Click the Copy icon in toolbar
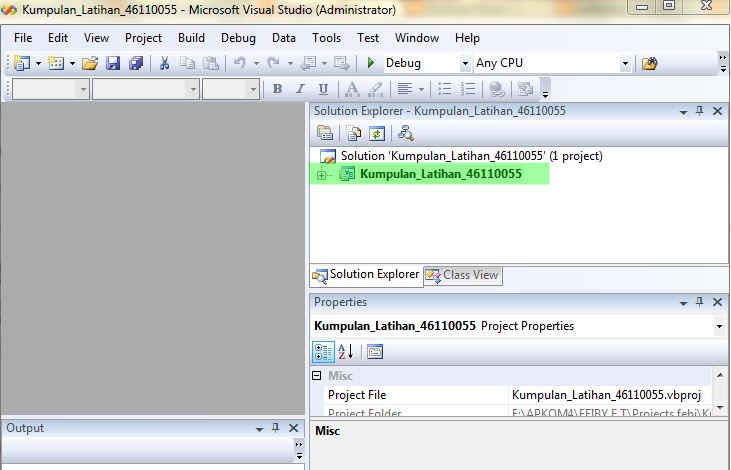731x470 pixels. pyautogui.click(x=187, y=63)
